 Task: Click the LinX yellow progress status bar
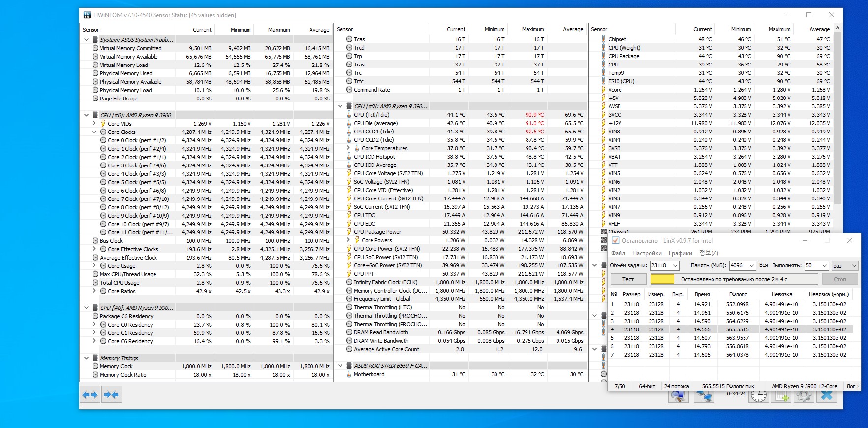734,279
